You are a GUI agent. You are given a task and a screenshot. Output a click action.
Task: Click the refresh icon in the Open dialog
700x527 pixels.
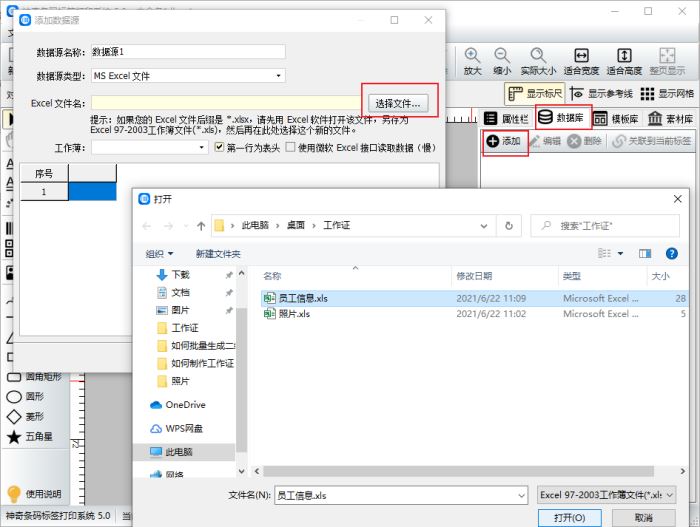click(x=508, y=226)
